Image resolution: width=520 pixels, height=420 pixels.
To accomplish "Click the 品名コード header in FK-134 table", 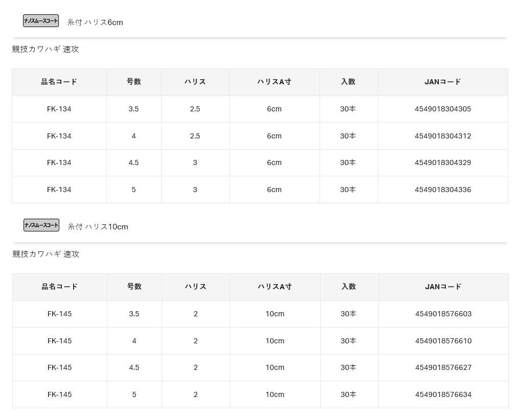I will 59,82.
